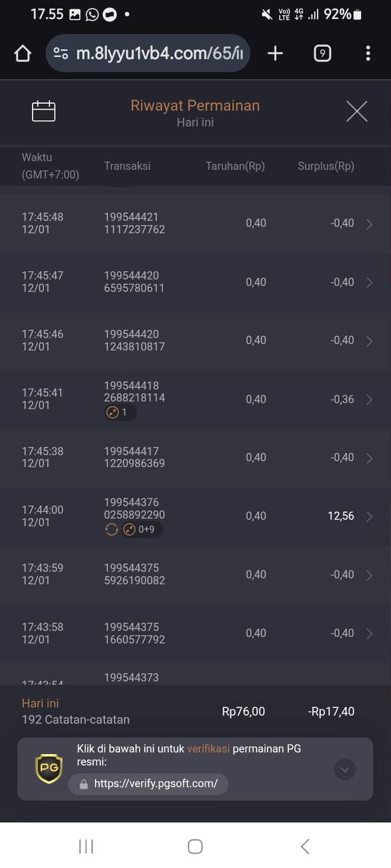
Task: Tap the site settings icon in address bar
Action: coord(61,54)
